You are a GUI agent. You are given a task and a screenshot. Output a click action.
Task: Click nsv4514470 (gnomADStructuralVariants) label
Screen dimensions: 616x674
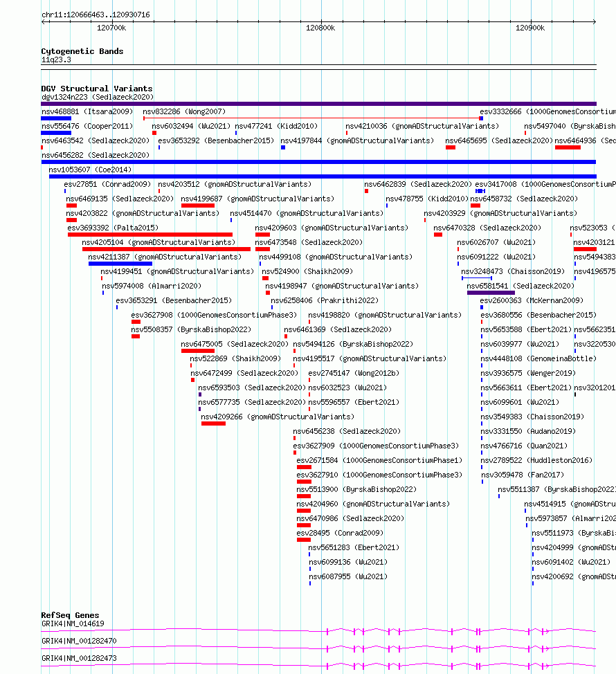307,214
